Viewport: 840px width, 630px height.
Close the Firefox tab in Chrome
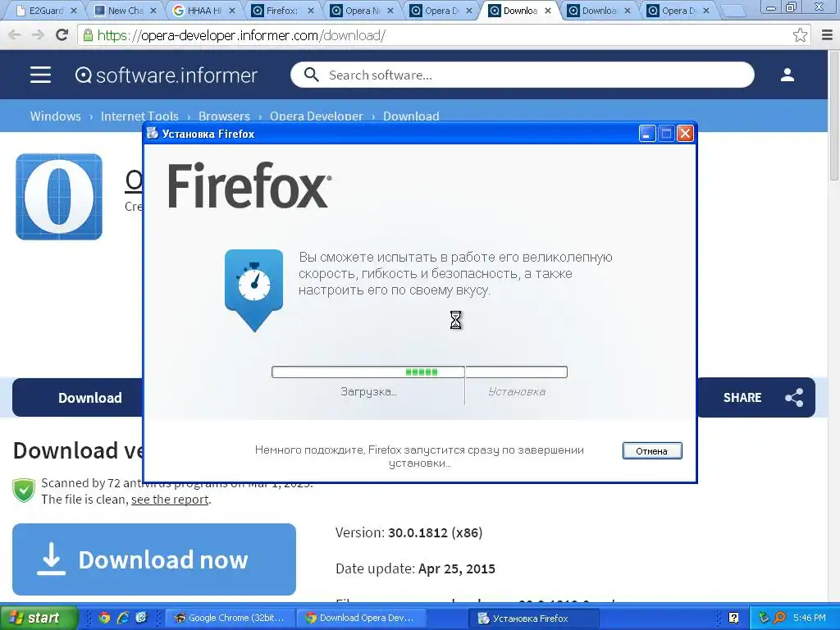[311, 10]
